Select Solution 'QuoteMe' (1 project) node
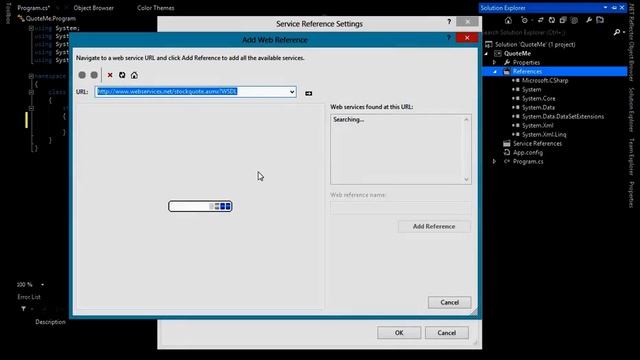640x360 pixels. 535,44
